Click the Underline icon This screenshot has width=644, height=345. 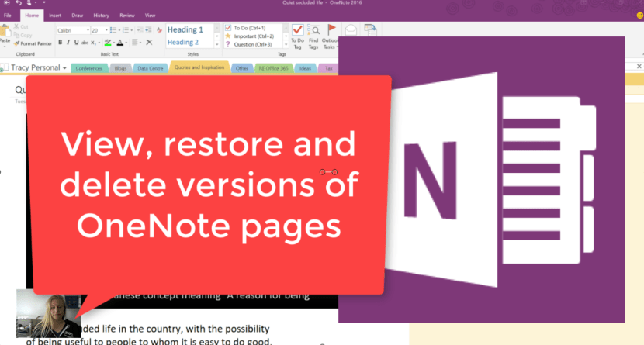(x=76, y=43)
